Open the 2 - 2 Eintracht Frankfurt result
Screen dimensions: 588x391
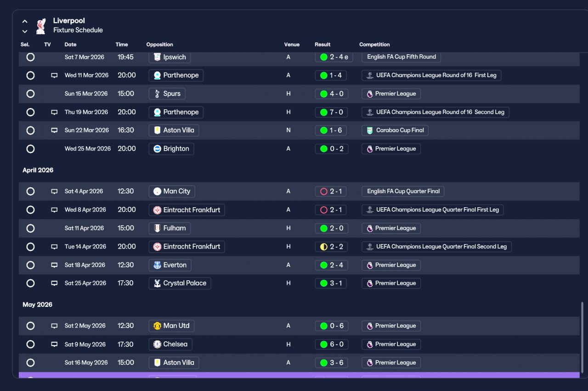click(x=331, y=247)
